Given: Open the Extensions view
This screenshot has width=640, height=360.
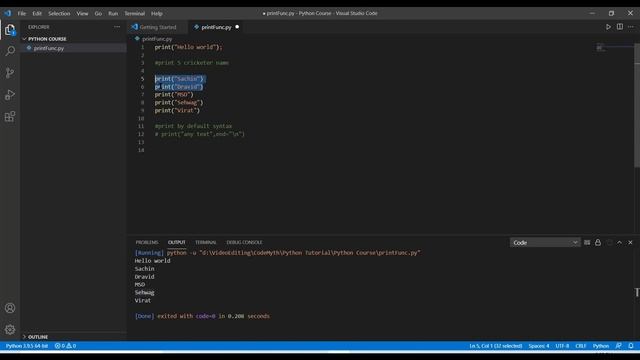Looking at the screenshot, I should (10, 117).
